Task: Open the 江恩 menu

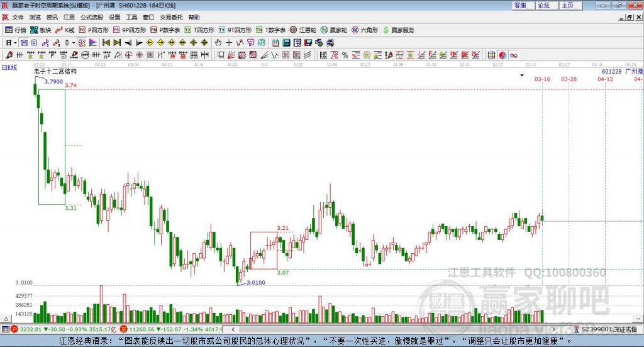Action: tap(69, 17)
